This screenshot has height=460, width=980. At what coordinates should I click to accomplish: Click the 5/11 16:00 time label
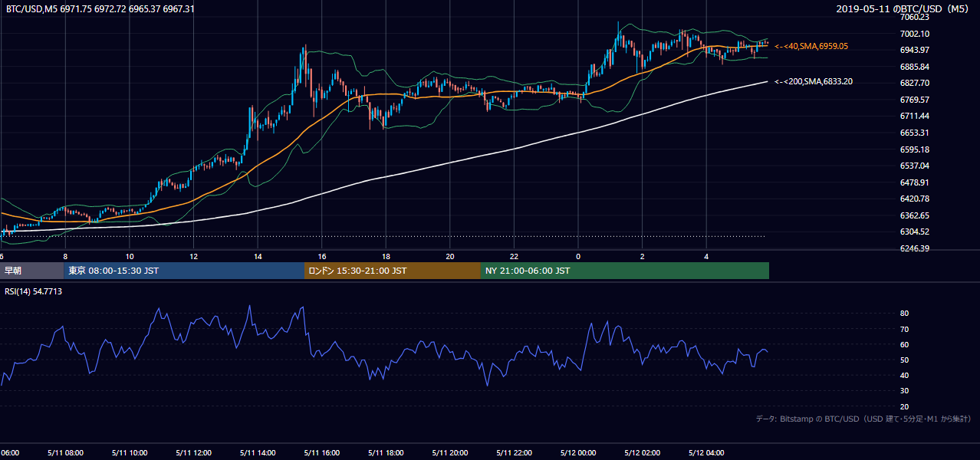(x=321, y=452)
